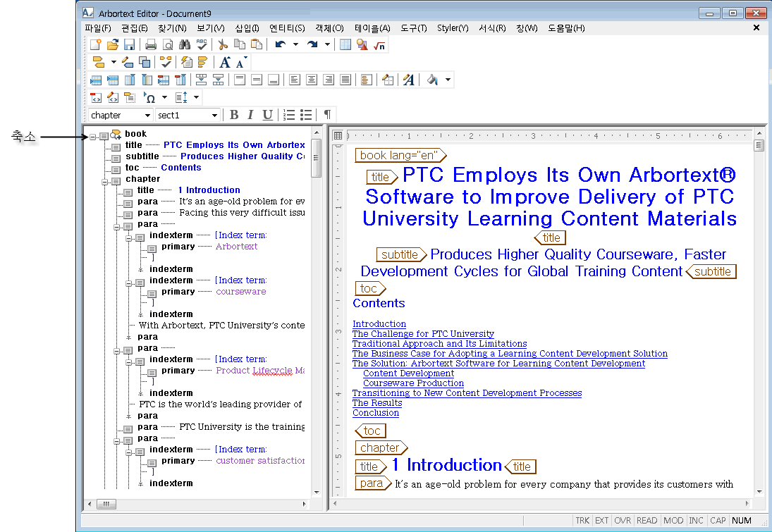The image size is (772, 532).
Task: Toggle bulleted list
Action: pos(306,115)
